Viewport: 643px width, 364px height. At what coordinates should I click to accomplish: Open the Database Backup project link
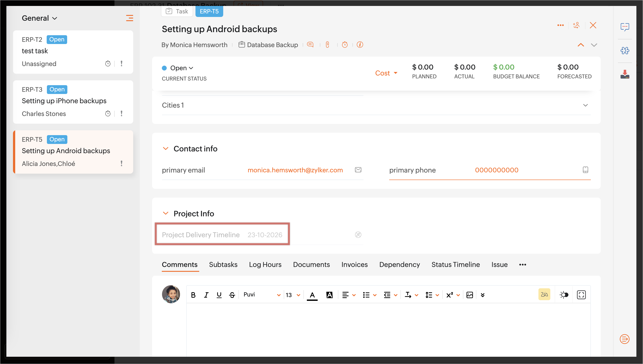272,45
